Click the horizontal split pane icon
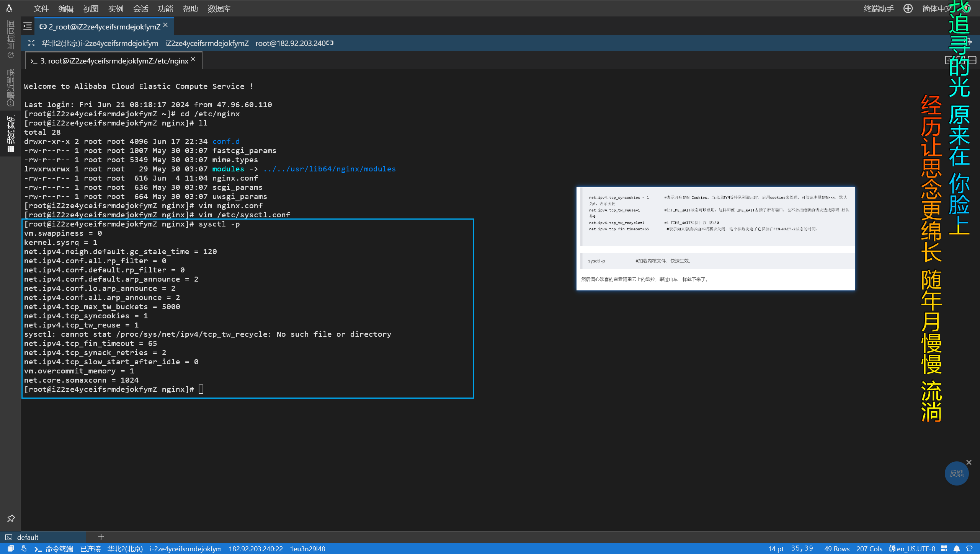980x554 pixels. [973, 60]
